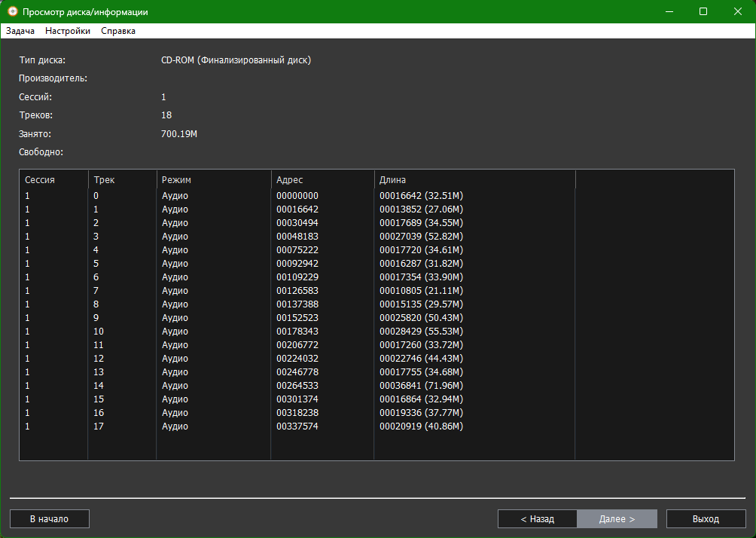Open the Справка menu
This screenshot has width=756, height=538.
(x=118, y=31)
